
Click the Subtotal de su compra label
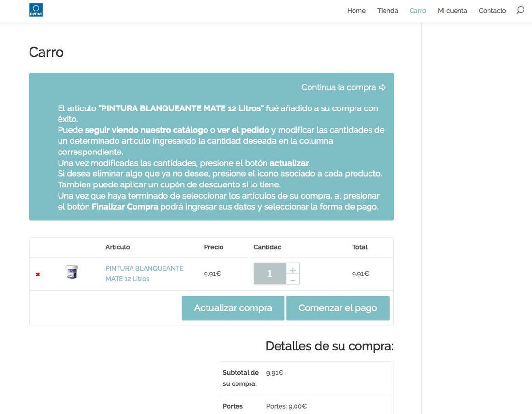point(240,378)
